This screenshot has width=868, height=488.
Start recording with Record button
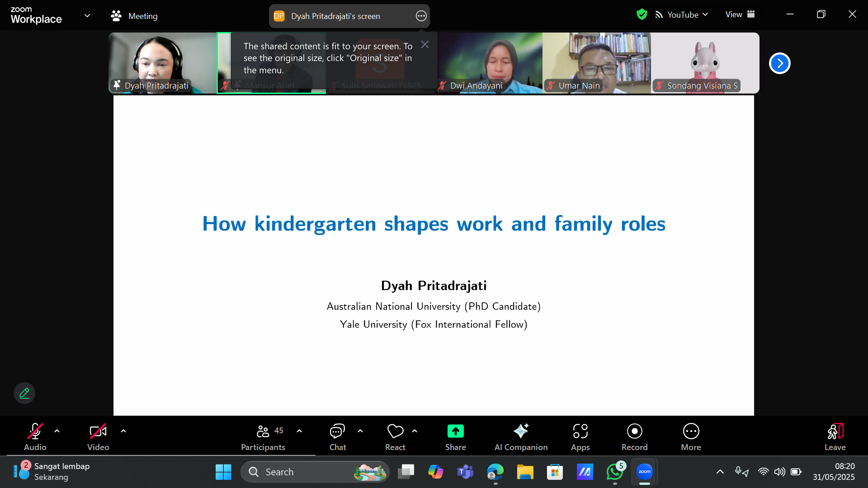click(634, 437)
